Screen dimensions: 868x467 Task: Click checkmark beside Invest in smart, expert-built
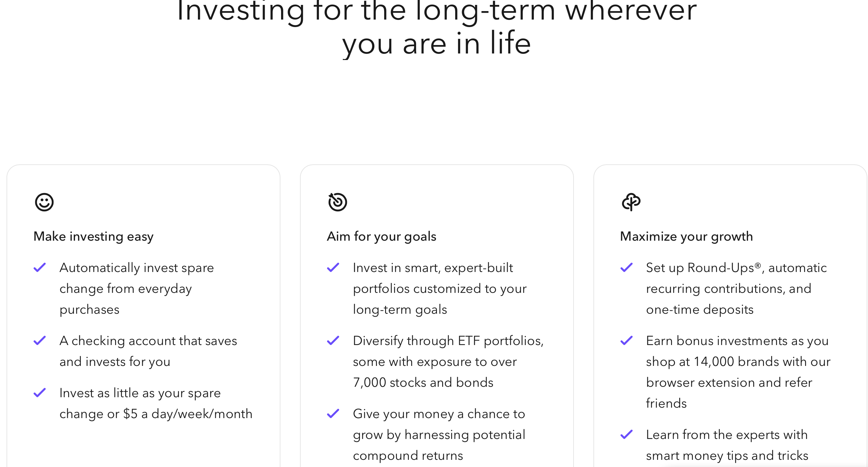(x=333, y=267)
